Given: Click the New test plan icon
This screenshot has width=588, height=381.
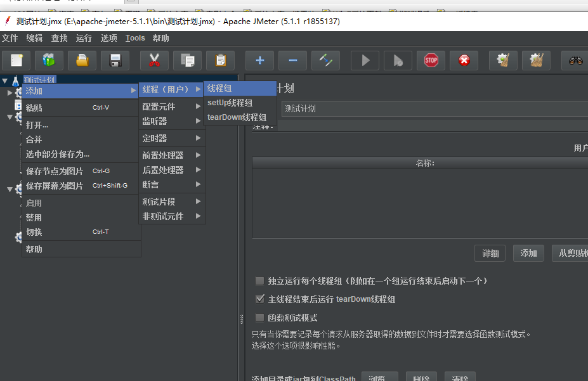Looking at the screenshot, I should (16, 60).
